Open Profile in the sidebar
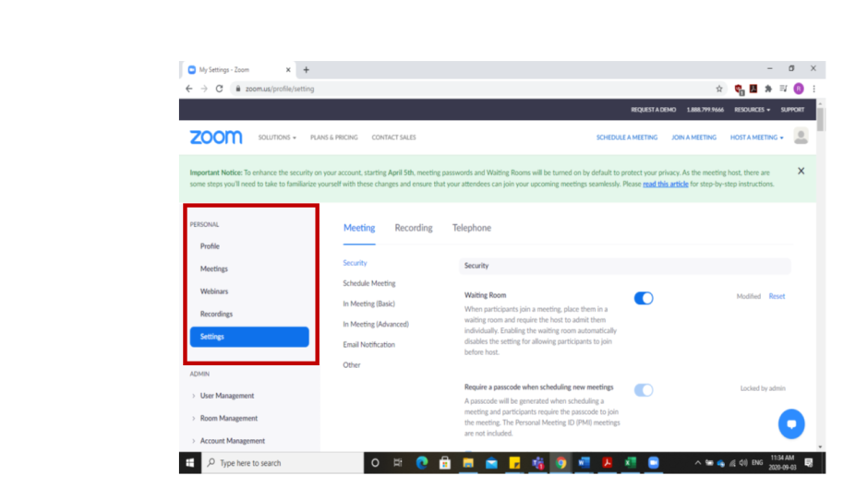This screenshot has width=868, height=488. (x=210, y=246)
